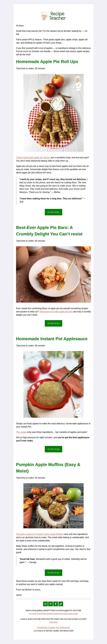Open 'These easy-to-make apple pie bars' link
Screen dimensions: 107x644
[56, 312]
